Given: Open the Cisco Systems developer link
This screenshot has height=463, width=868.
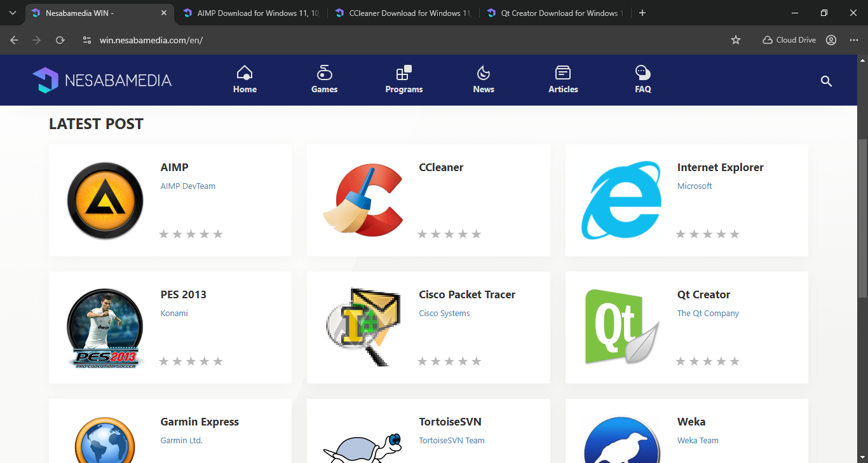Looking at the screenshot, I should tap(444, 314).
